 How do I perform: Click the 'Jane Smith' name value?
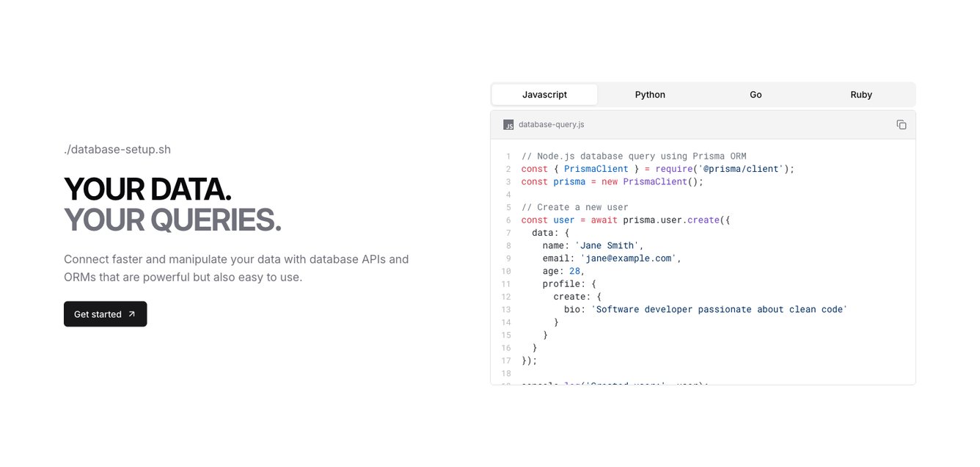(x=606, y=245)
